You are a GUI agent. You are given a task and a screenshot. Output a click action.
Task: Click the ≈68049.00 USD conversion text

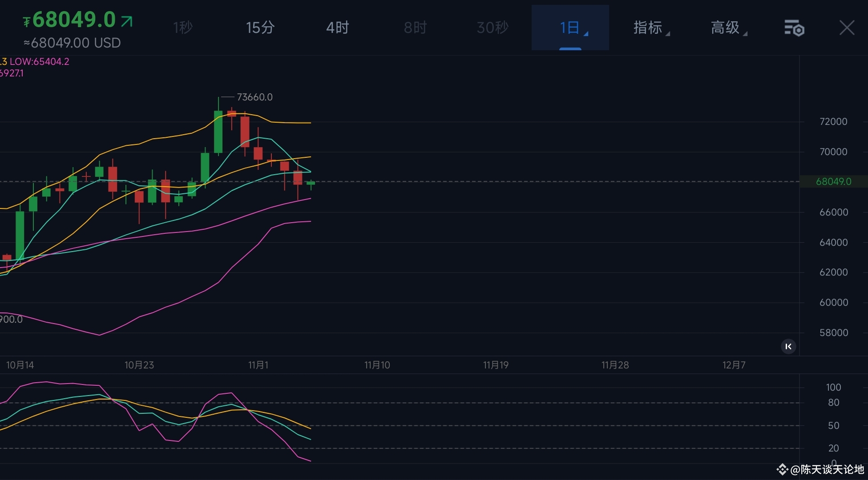[72, 43]
